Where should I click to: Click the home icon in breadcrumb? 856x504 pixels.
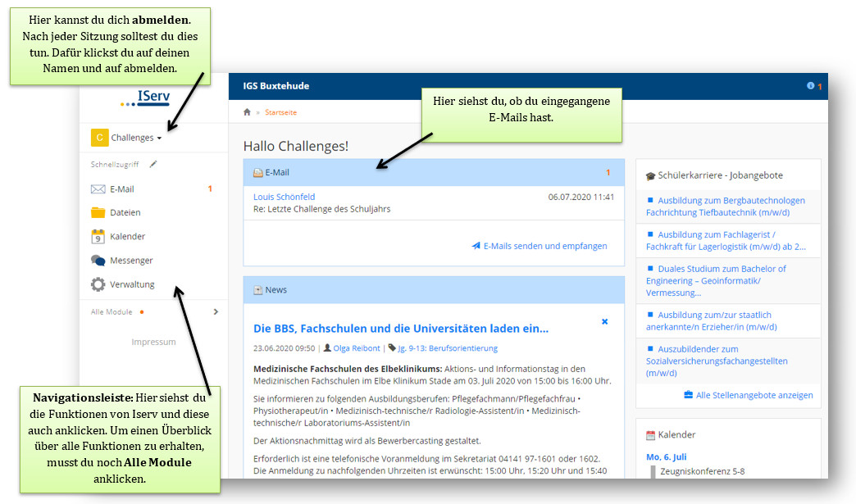(x=247, y=112)
